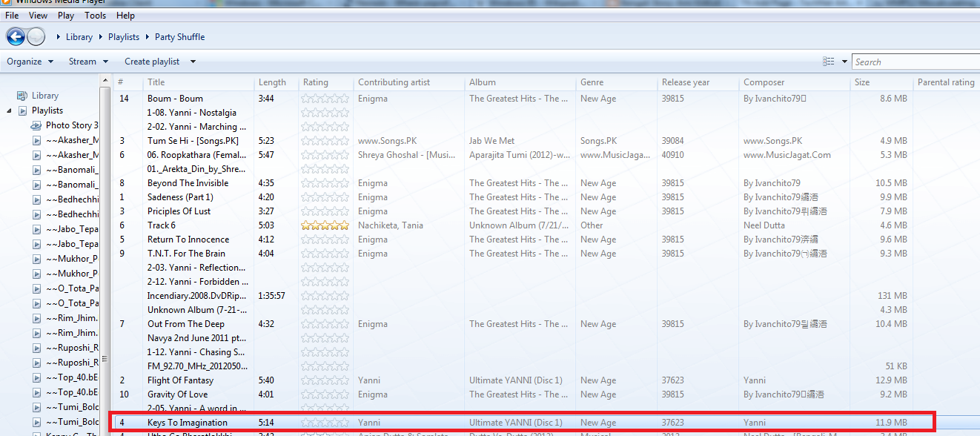Set the star rating for Track 6

(x=325, y=225)
